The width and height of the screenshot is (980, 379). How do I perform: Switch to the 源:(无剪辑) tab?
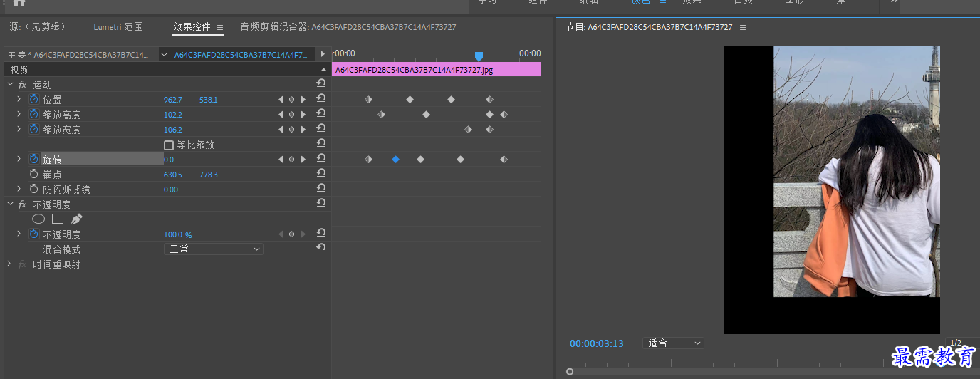[38, 27]
